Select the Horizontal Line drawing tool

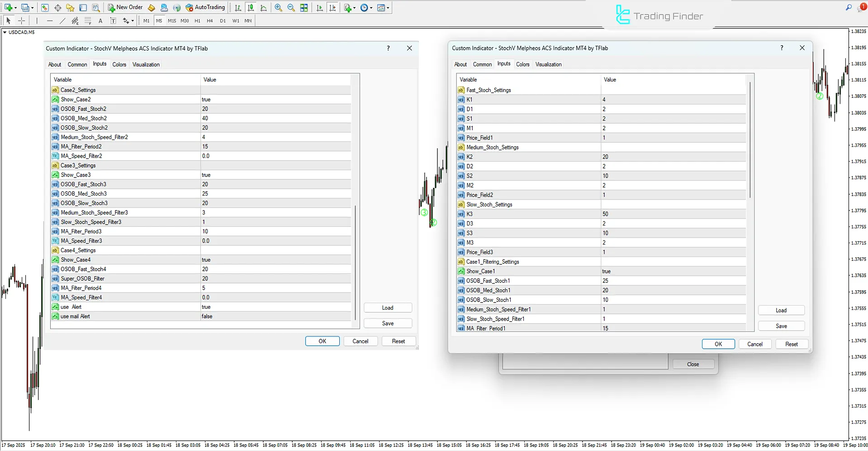pos(50,20)
